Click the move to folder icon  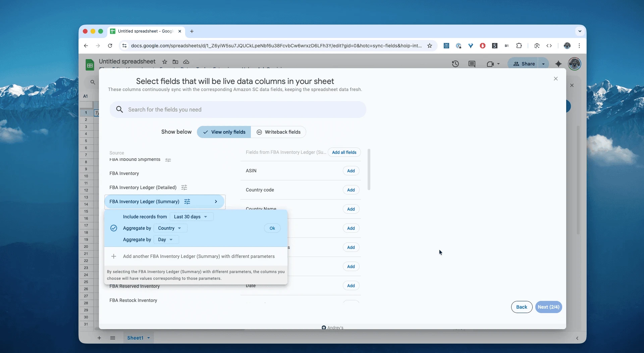pyautogui.click(x=175, y=62)
